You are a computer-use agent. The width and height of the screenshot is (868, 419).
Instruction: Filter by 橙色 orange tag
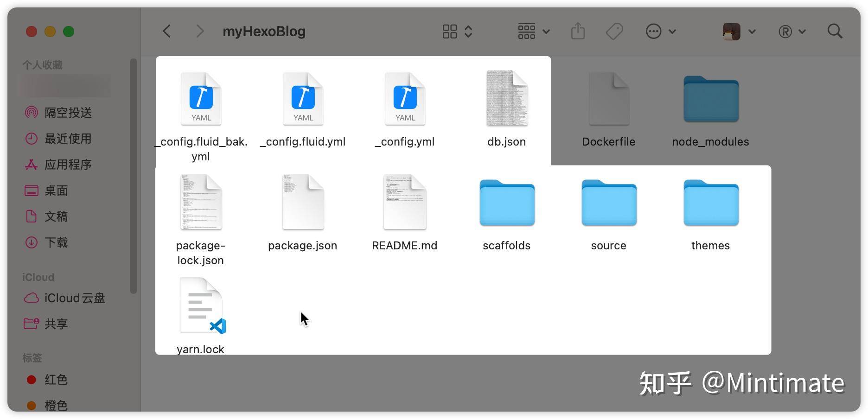46,406
